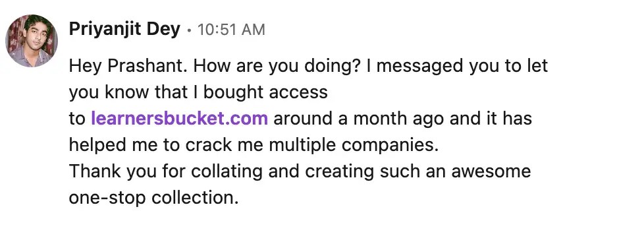Click the word 'awesome' in the message
644x240 pixels.
point(491,171)
